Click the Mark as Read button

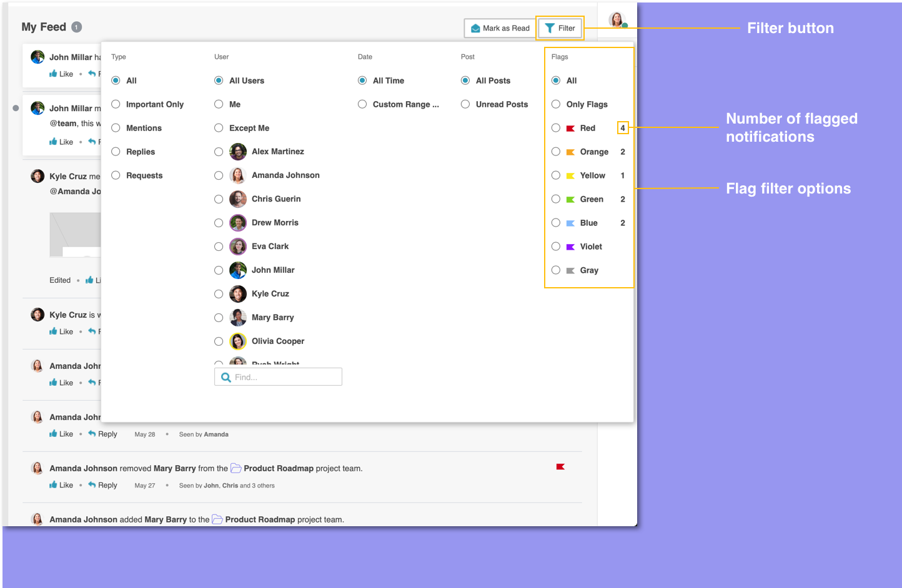(x=500, y=28)
